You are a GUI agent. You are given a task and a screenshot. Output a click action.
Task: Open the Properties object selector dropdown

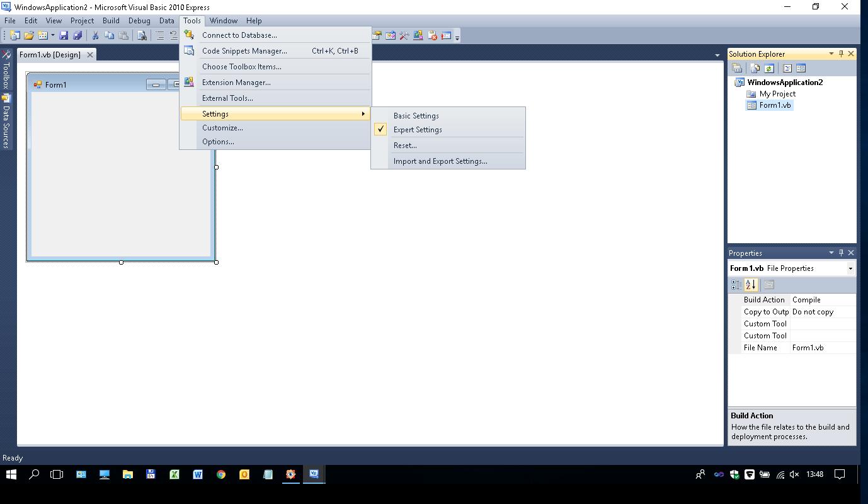(850, 268)
